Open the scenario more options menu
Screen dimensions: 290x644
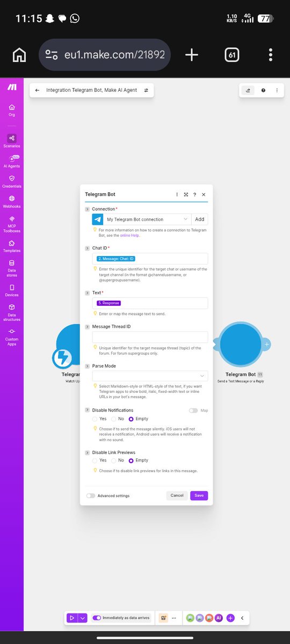[277, 90]
